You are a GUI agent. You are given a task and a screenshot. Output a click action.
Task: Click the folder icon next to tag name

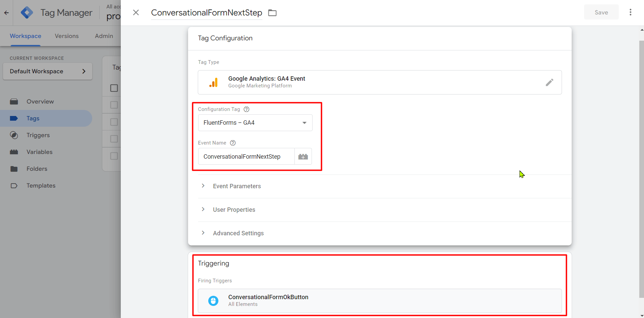[x=272, y=13]
